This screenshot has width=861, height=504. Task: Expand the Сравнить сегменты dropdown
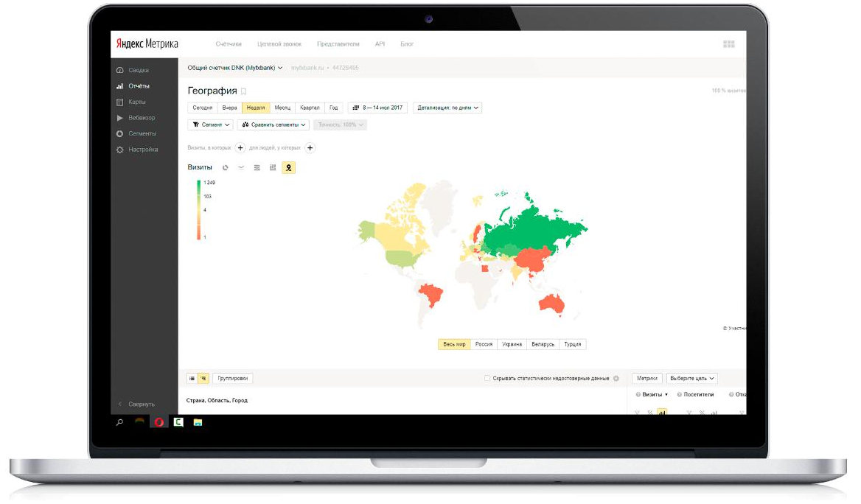pyautogui.click(x=273, y=125)
